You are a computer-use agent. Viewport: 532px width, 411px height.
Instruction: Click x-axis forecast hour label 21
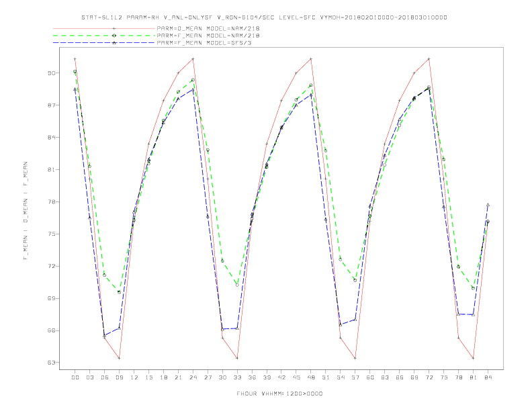(179, 377)
